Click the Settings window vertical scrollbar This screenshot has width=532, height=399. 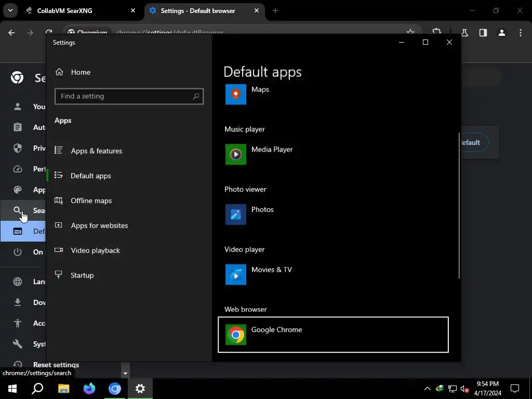(x=459, y=206)
